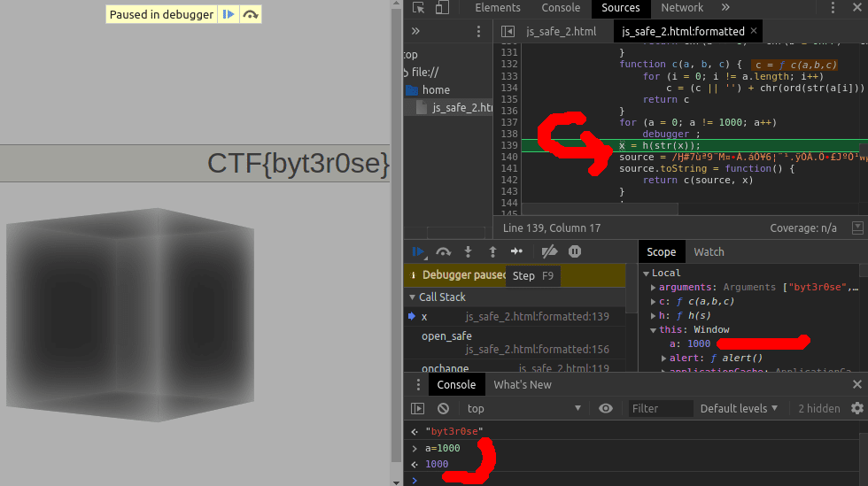The height and width of the screenshot is (486, 868).
Task: Close the DevTools panel
Action: [857, 8]
